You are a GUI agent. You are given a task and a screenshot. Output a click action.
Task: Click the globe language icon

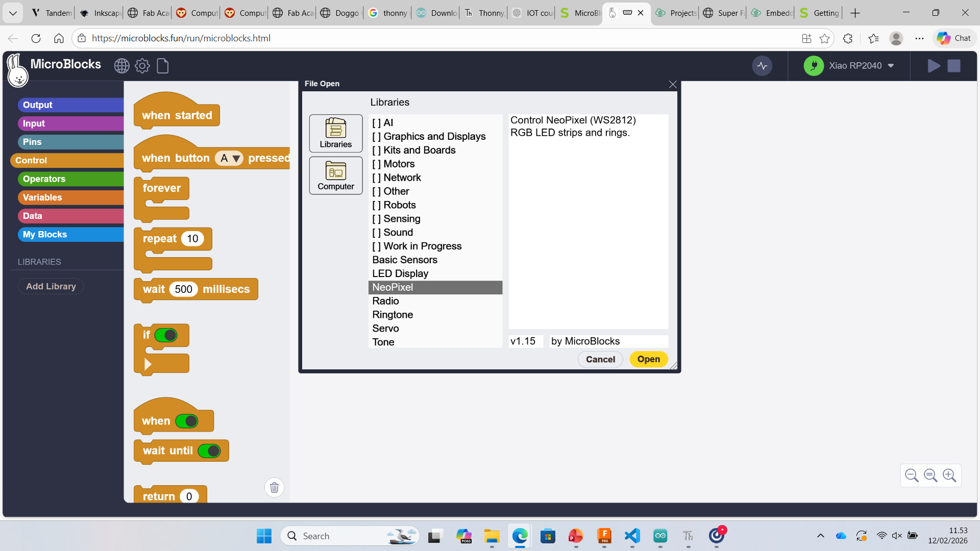[x=121, y=66]
